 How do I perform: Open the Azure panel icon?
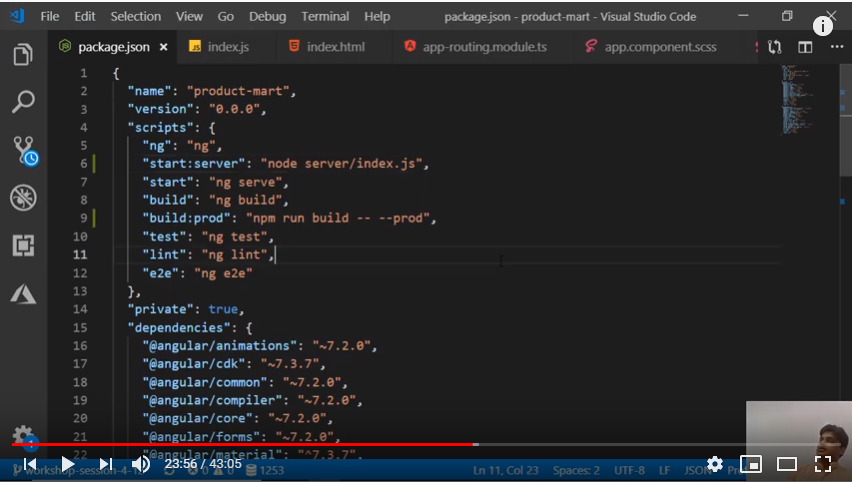click(x=23, y=293)
